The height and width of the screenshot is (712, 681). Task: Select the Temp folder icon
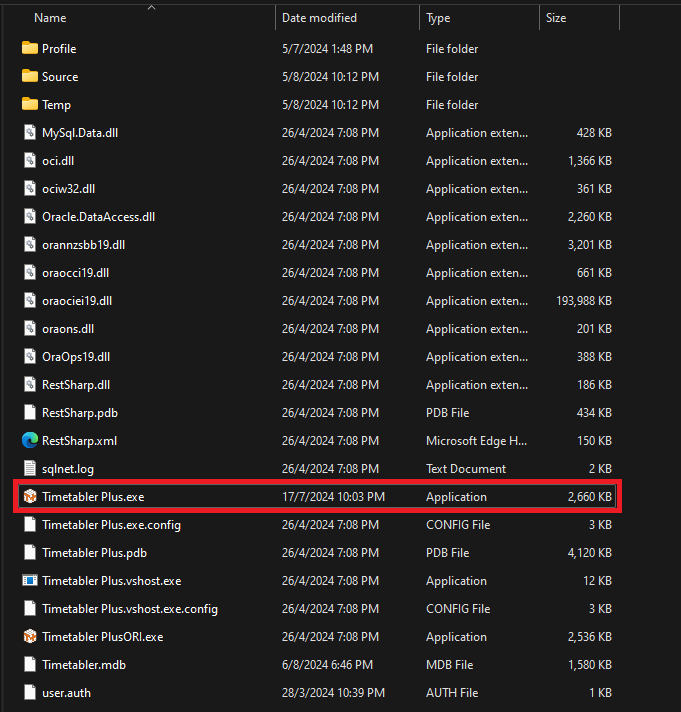click(x=30, y=105)
